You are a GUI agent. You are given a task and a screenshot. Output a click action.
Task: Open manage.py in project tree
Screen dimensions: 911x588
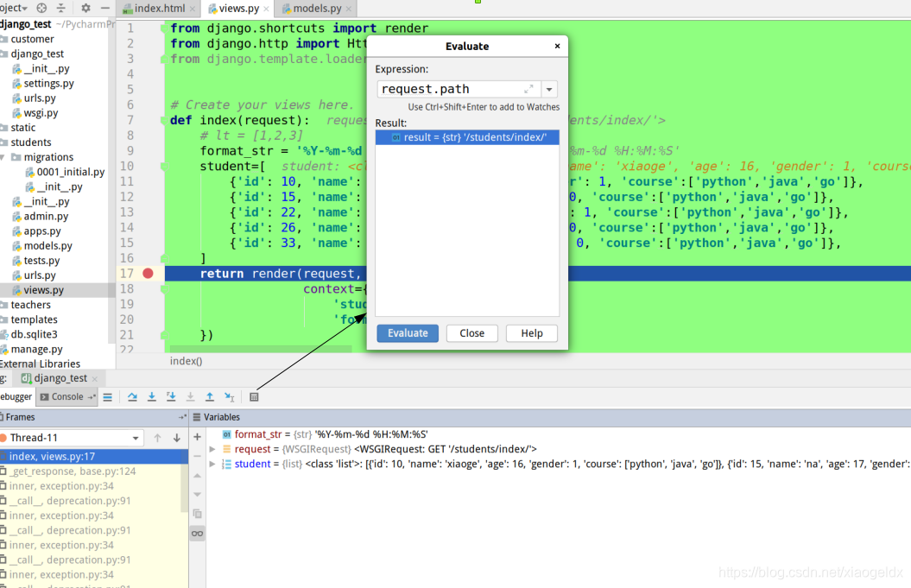click(36, 349)
